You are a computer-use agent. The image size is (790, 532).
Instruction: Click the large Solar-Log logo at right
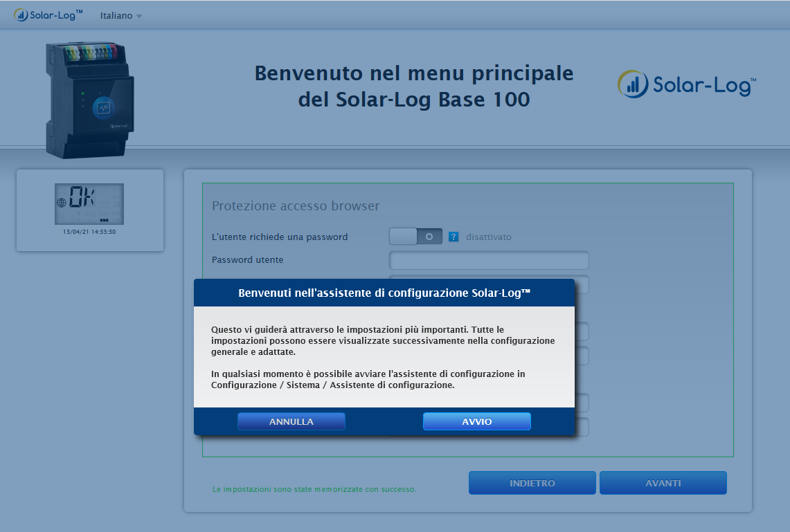click(687, 84)
